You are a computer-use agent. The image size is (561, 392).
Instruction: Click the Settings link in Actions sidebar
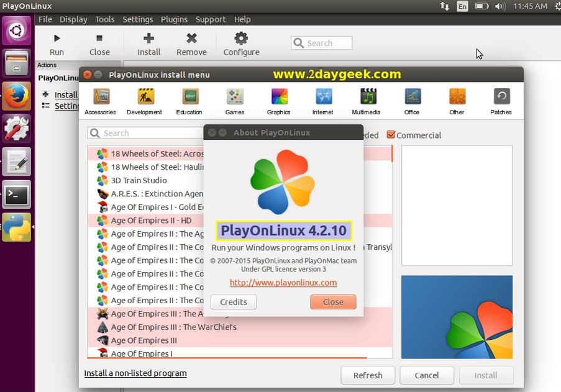coord(67,106)
